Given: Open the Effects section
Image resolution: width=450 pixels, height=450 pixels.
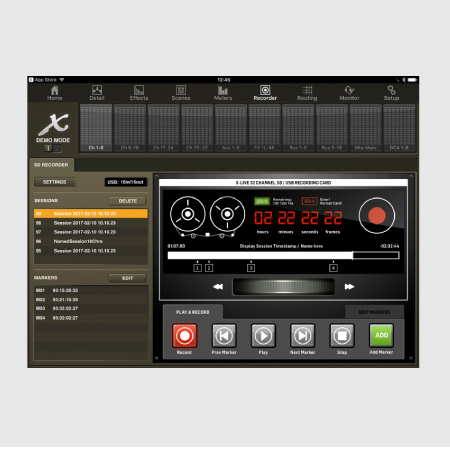Looking at the screenshot, I should [139, 93].
